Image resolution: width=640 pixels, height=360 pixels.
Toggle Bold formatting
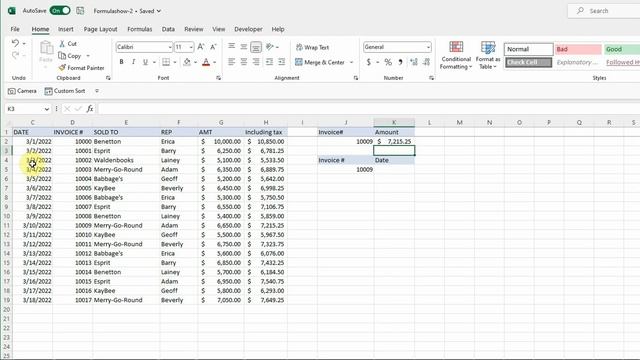point(121,62)
